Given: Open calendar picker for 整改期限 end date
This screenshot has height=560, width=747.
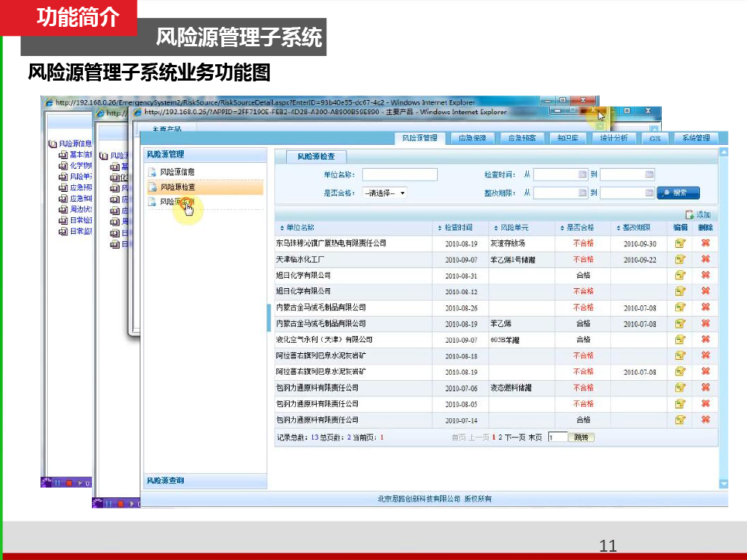Looking at the screenshot, I should [x=649, y=193].
